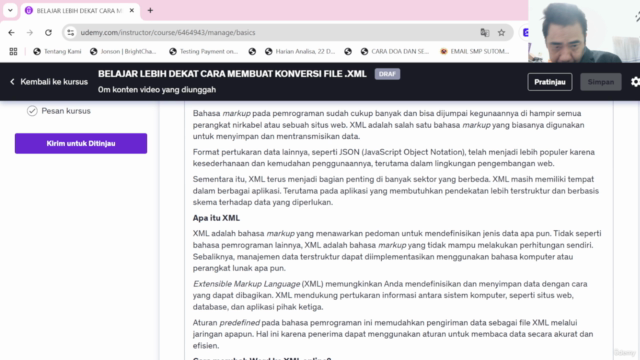
Task: Click the paragraph starting Sementara itu, XML
Action: (396, 191)
